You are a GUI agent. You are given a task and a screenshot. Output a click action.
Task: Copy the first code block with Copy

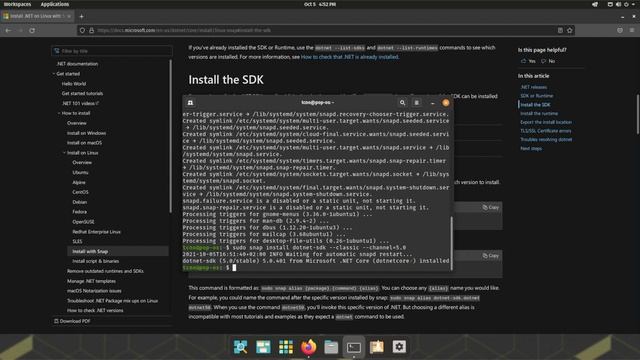(490, 207)
